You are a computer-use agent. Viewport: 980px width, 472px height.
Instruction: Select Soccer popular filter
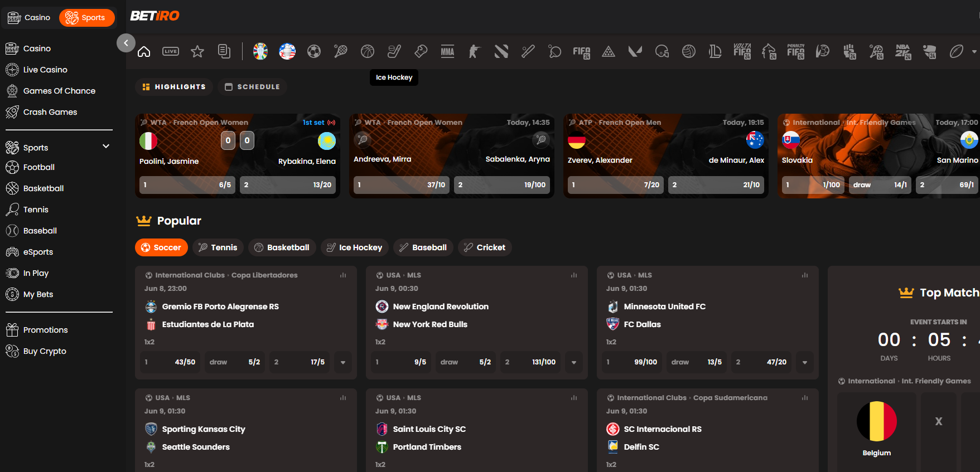(161, 247)
